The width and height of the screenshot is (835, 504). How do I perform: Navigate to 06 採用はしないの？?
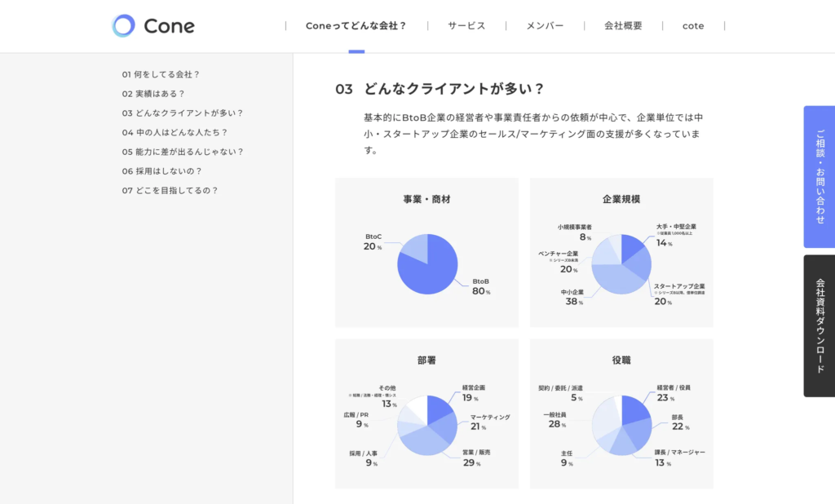[x=161, y=171]
